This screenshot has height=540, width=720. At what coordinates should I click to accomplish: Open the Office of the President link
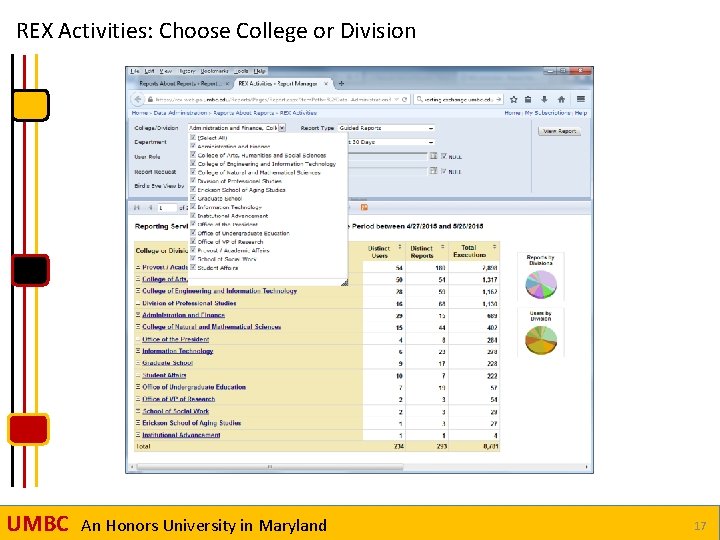point(175,339)
